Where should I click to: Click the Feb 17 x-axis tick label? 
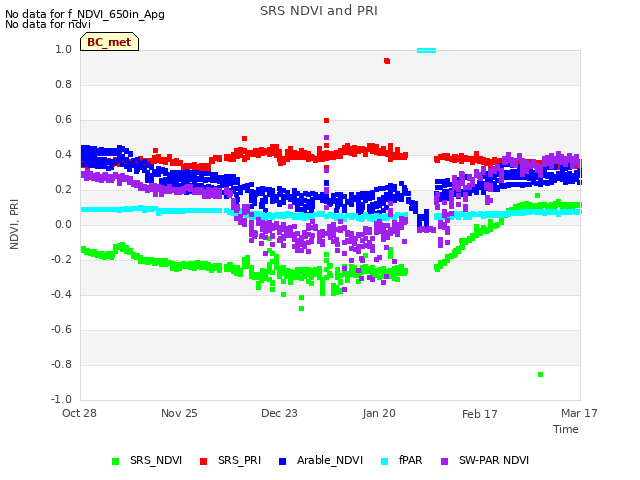[480, 414]
